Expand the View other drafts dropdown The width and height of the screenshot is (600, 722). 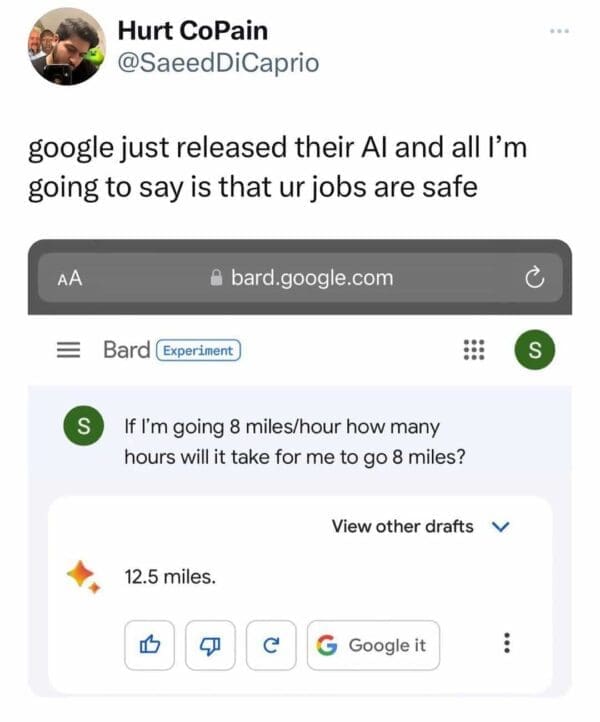pyautogui.click(x=403, y=526)
